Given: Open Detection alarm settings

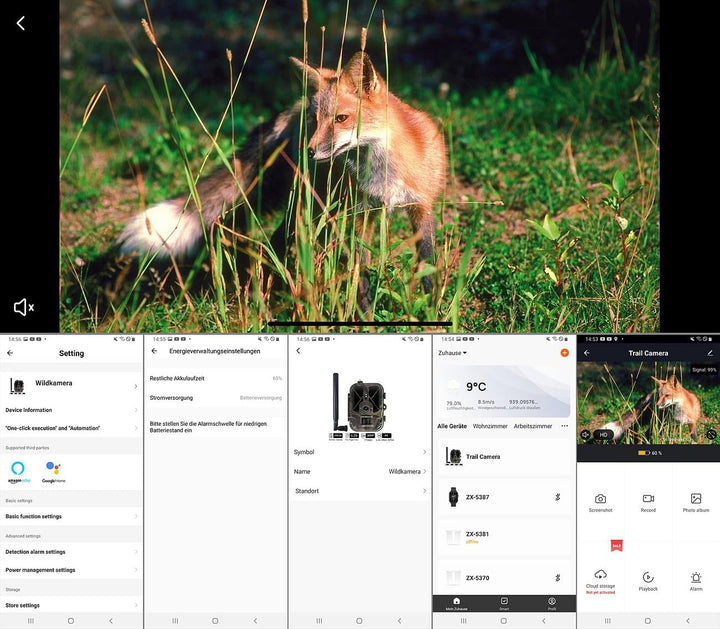Looking at the screenshot, I should coord(72,551).
